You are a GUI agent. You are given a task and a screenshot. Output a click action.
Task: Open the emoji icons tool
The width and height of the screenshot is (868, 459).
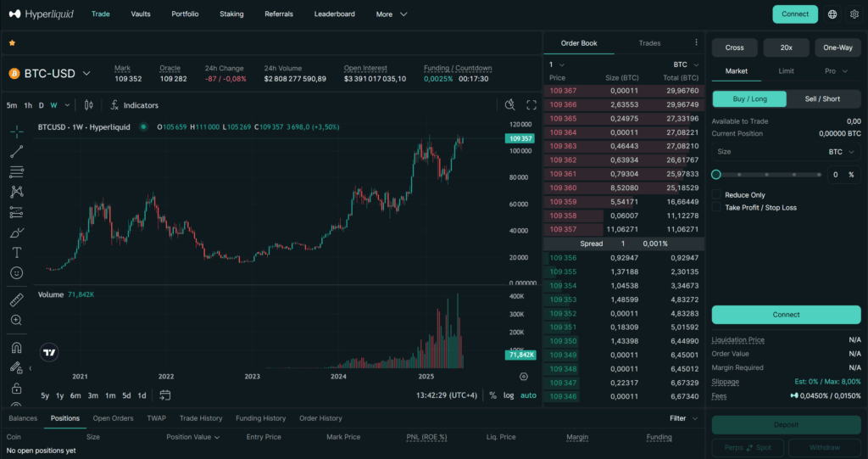click(x=17, y=272)
